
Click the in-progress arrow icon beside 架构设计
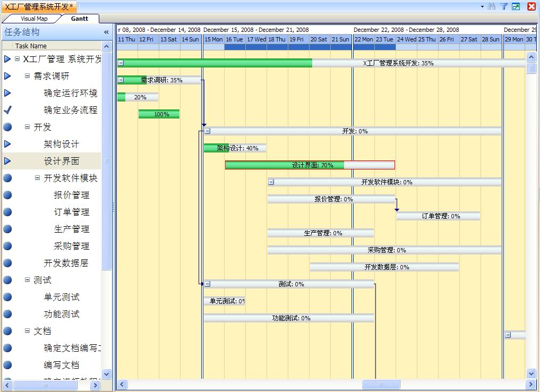coord(7,144)
